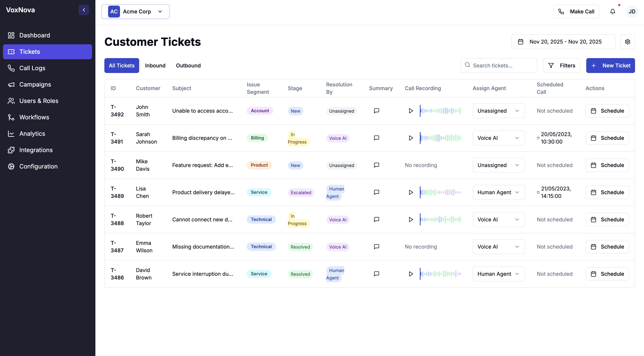
Task: Switch to the Inbound tickets tab
Action: pyautogui.click(x=155, y=66)
